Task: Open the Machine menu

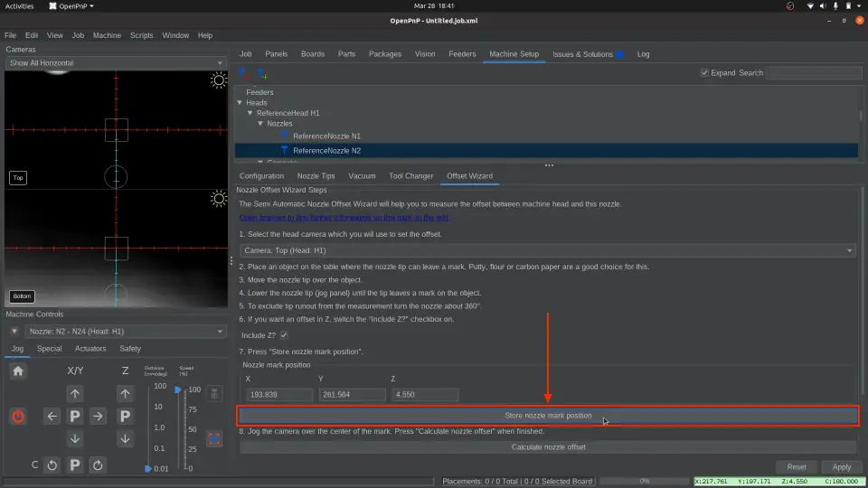Action: click(107, 35)
